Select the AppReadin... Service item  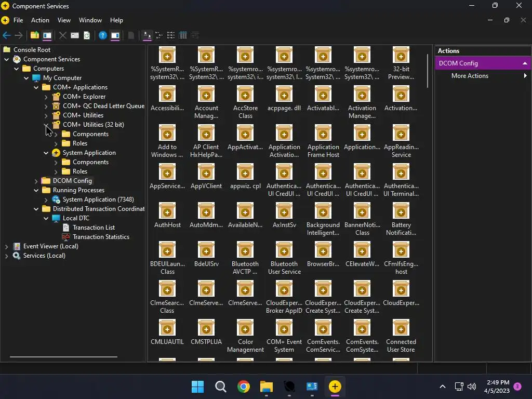point(401,141)
